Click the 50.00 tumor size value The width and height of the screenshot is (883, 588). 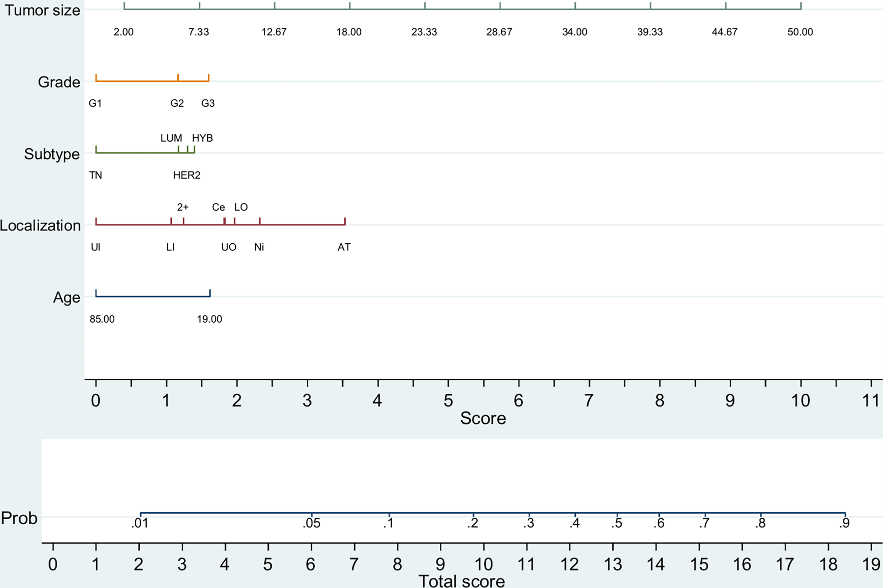pos(800,32)
